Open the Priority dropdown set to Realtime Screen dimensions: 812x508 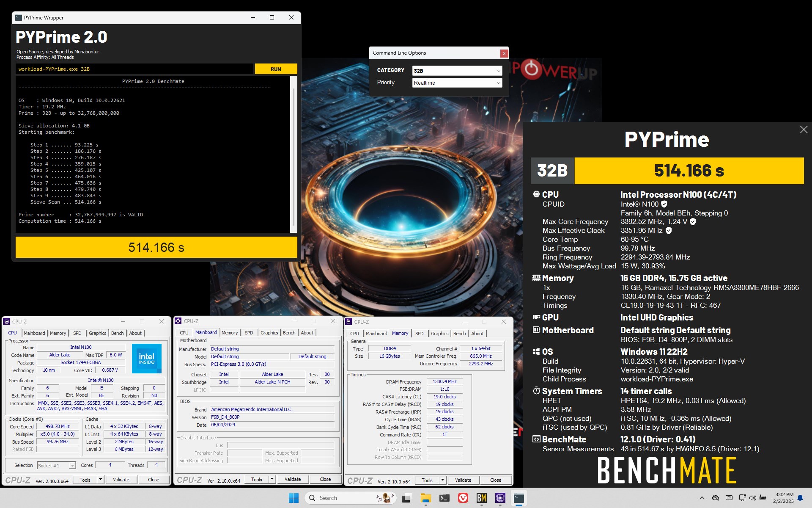coord(457,83)
